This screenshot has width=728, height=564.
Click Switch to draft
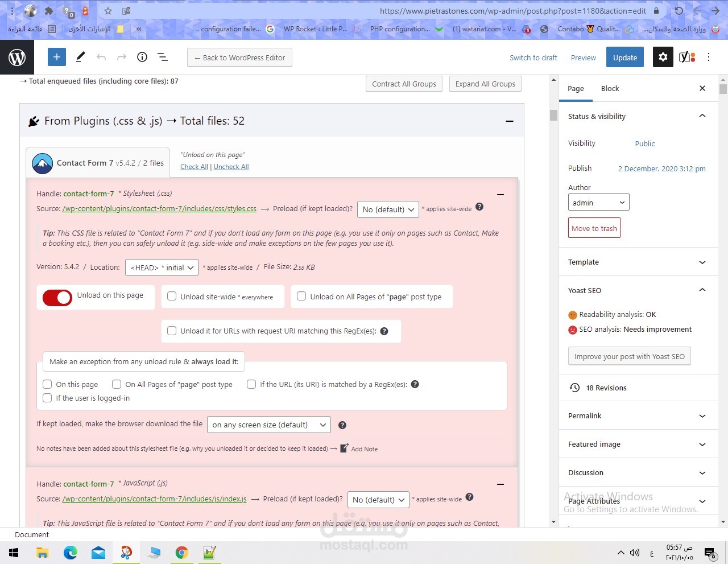[x=533, y=57]
